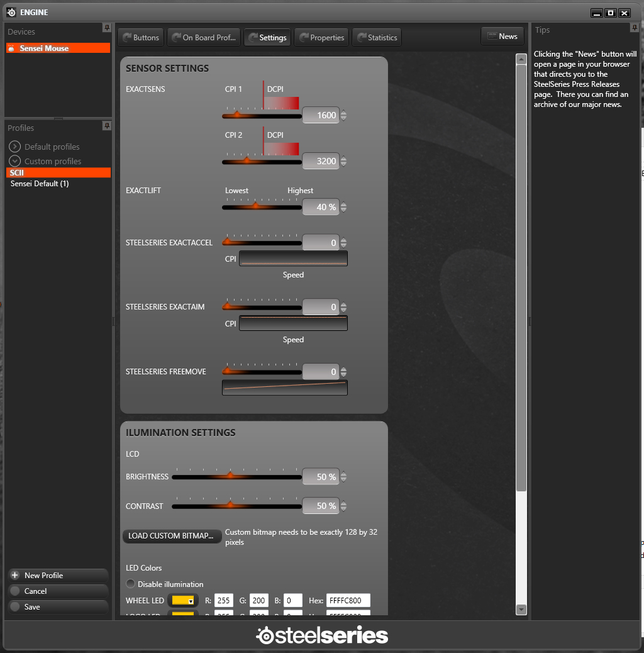Click the Wheel LED Hex field FFFFC800
644x653 pixels.
[x=348, y=601]
